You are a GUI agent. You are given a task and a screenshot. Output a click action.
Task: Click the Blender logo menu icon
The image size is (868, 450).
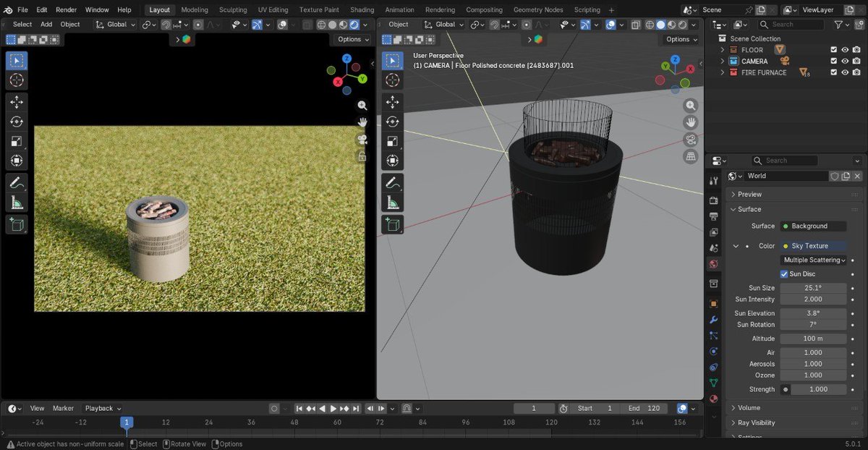point(7,9)
